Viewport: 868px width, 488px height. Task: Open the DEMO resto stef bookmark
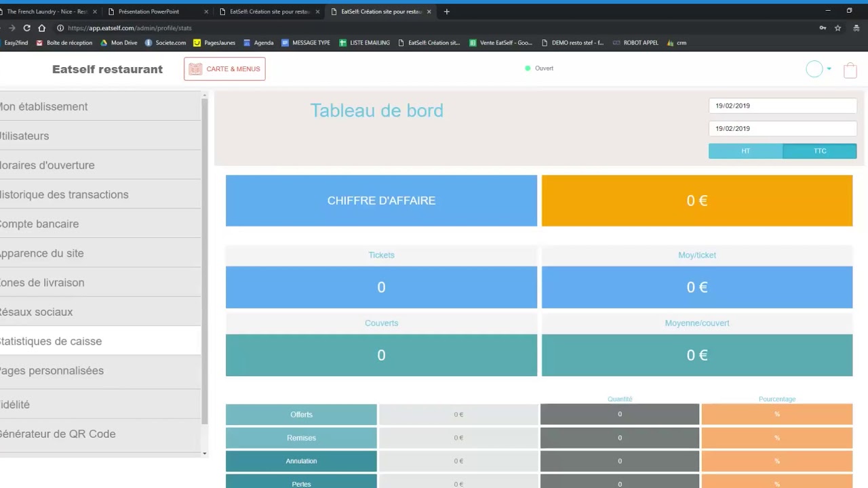572,43
